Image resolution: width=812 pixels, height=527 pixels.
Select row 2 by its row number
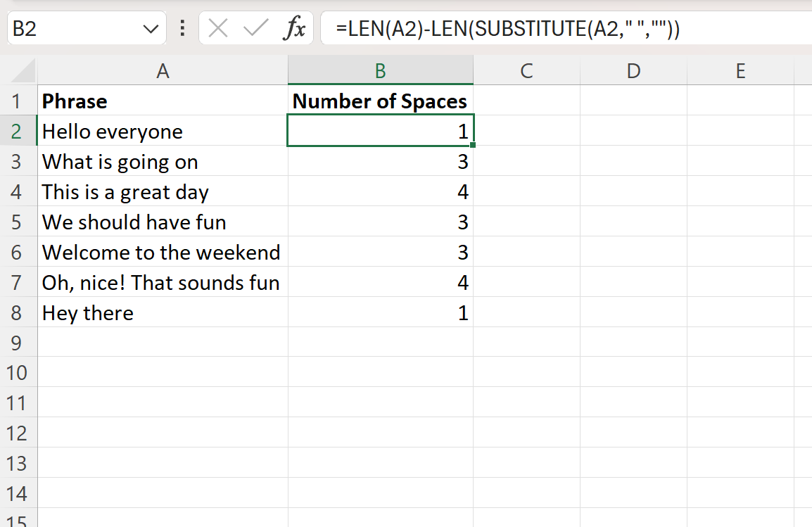[19, 131]
